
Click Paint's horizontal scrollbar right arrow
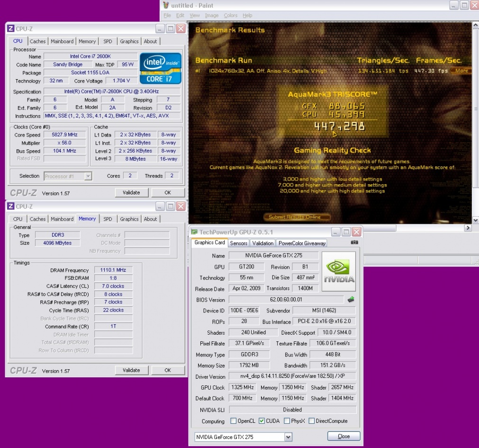[468, 228]
